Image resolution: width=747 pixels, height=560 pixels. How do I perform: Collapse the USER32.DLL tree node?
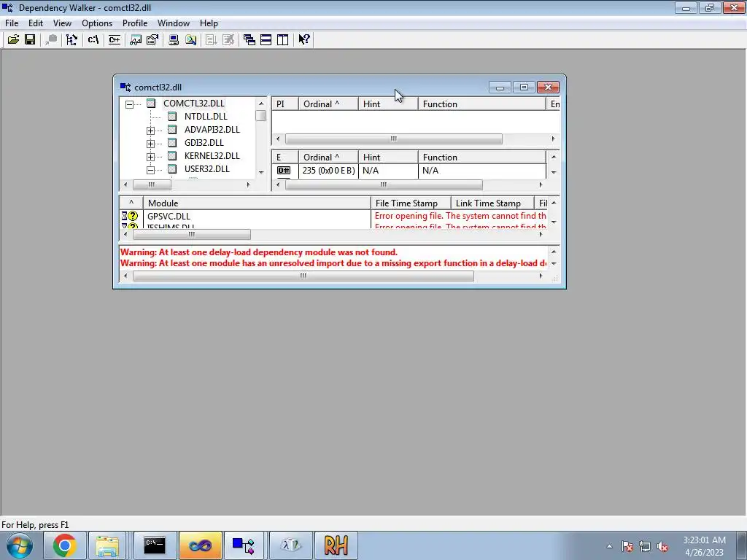pyautogui.click(x=150, y=169)
